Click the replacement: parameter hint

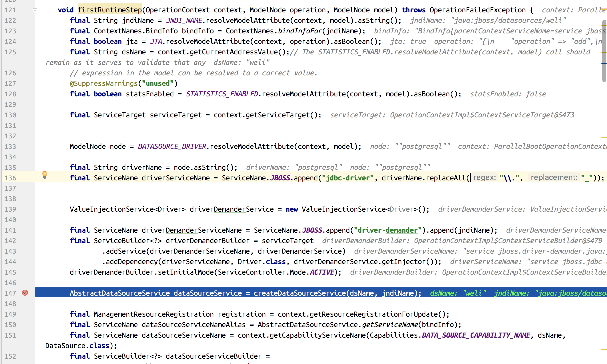[554, 178]
